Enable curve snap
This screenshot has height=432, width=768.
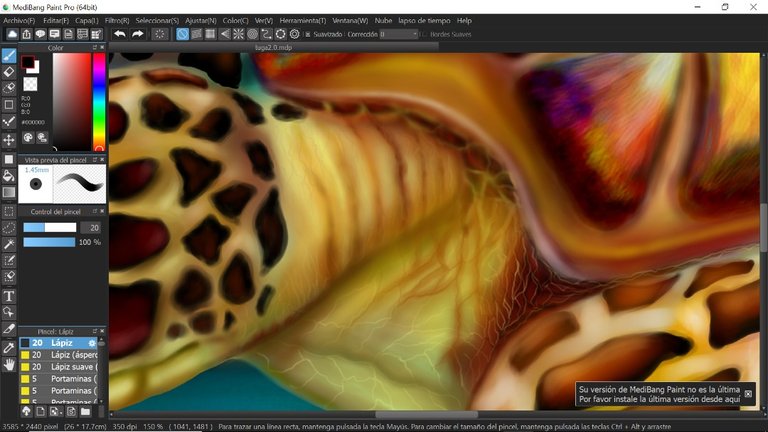point(266,34)
